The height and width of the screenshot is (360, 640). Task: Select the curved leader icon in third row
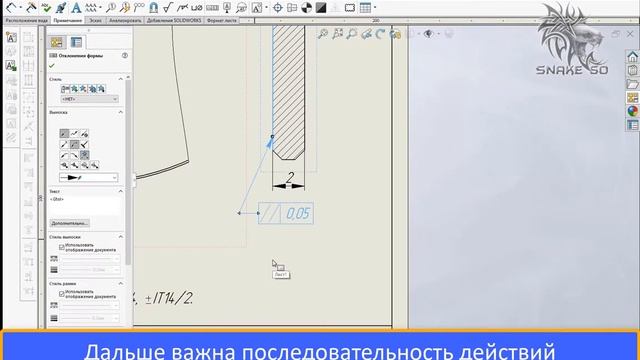[x=64, y=155]
